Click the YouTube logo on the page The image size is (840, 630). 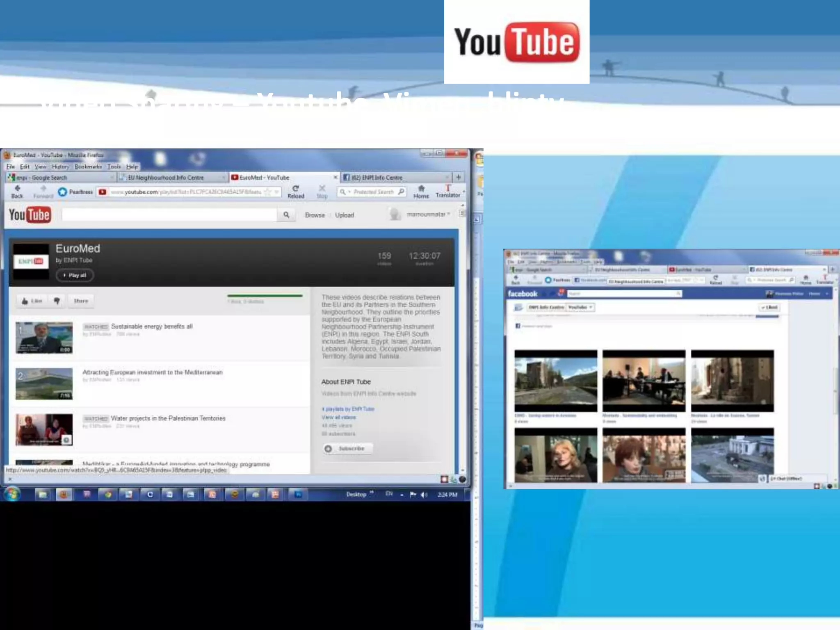click(30, 215)
